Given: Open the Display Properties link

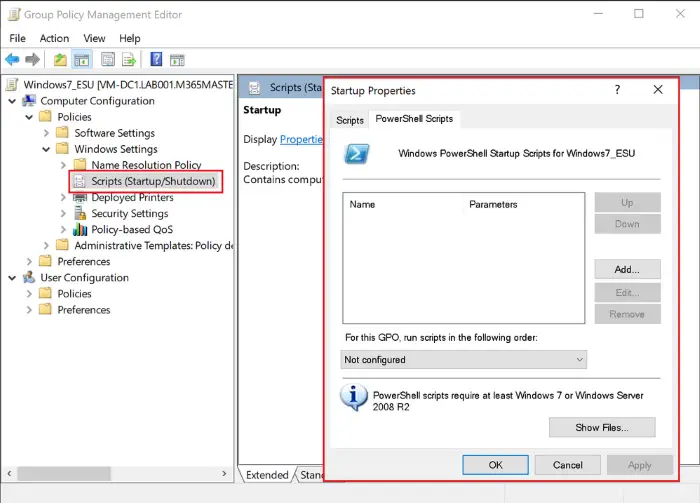Looking at the screenshot, I should point(301,139).
